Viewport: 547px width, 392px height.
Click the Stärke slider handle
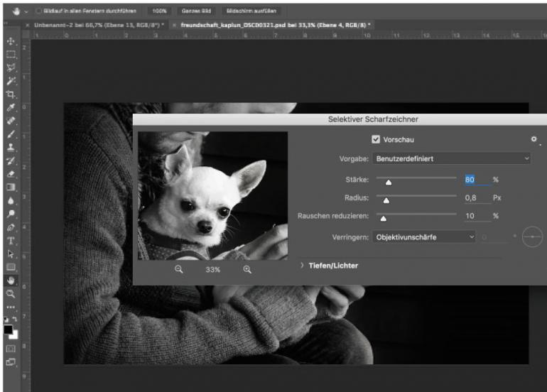pyautogui.click(x=389, y=183)
